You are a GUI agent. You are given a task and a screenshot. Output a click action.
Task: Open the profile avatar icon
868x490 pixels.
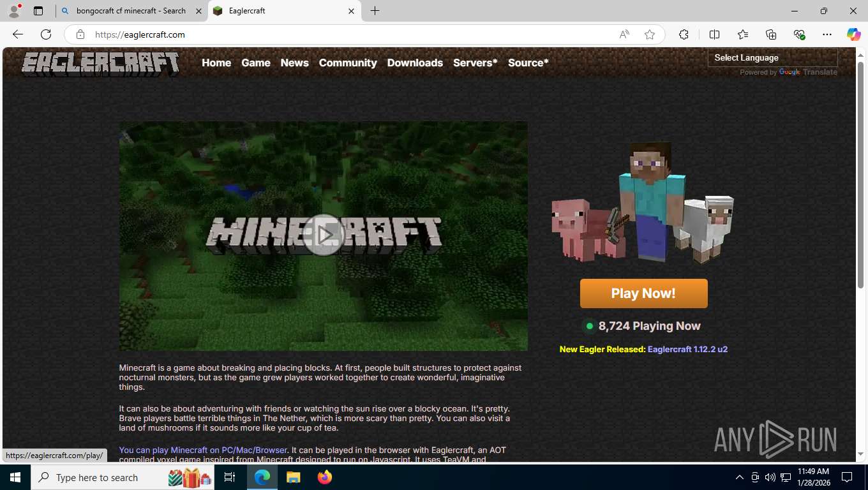(14, 11)
